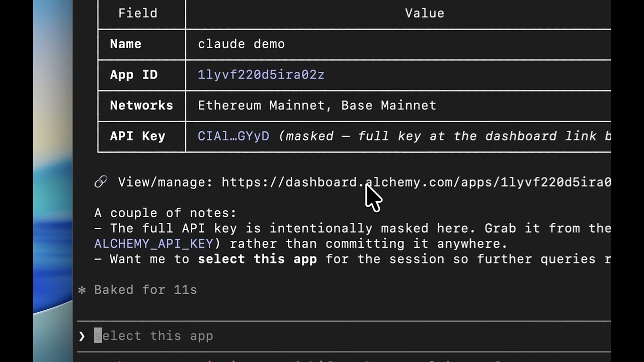The image size is (644, 362).
Task: Select the App ID value 1lyvf220d5ira02z
Action: pyautogui.click(x=261, y=75)
